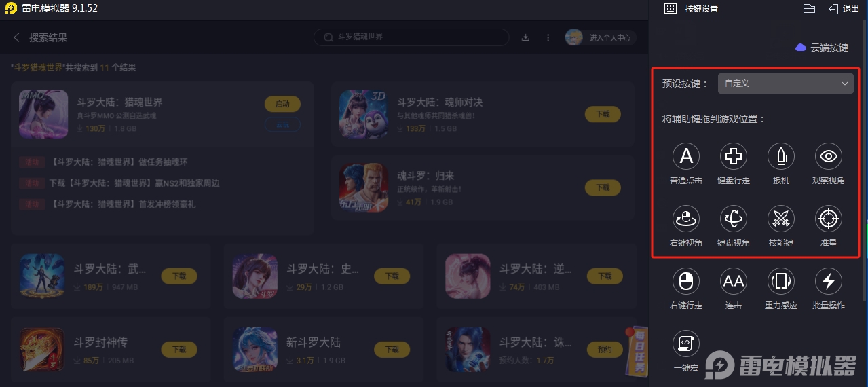This screenshot has height=387, width=868.
Task: Select the 扳机 trigger bullet icon
Action: [x=781, y=156]
